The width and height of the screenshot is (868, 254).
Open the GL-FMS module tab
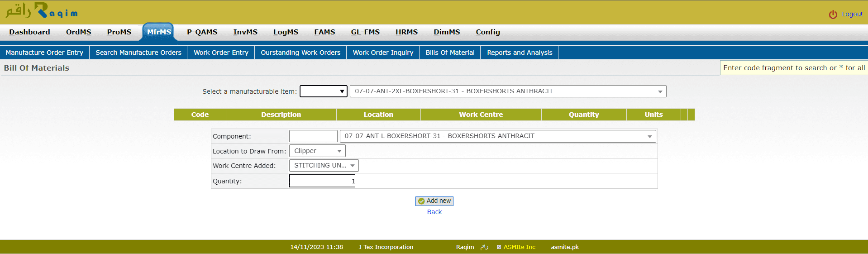point(365,32)
